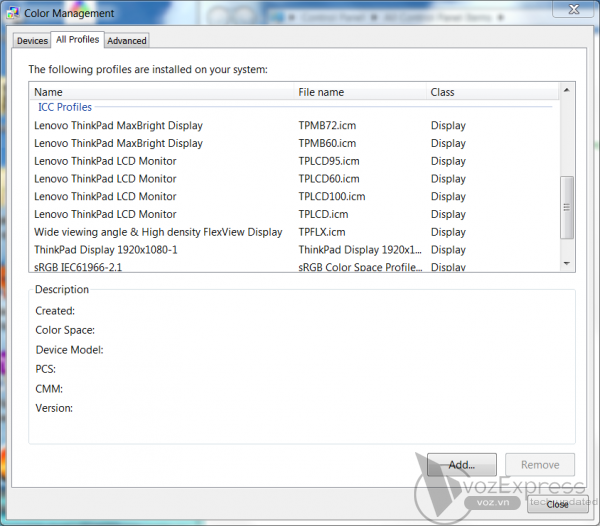Collapse the ICC Profiles group header

pos(65,107)
